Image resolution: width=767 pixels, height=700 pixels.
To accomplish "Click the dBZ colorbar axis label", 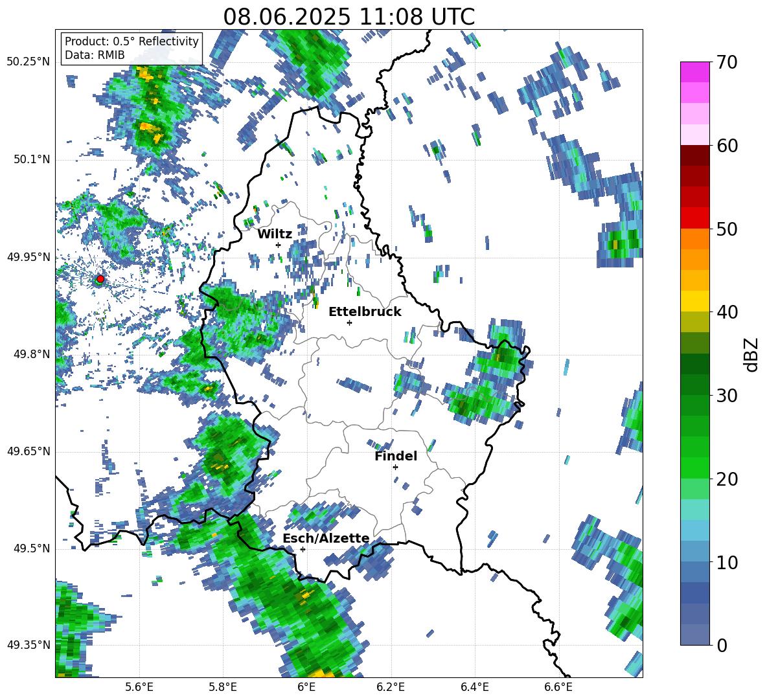I will click(x=752, y=354).
